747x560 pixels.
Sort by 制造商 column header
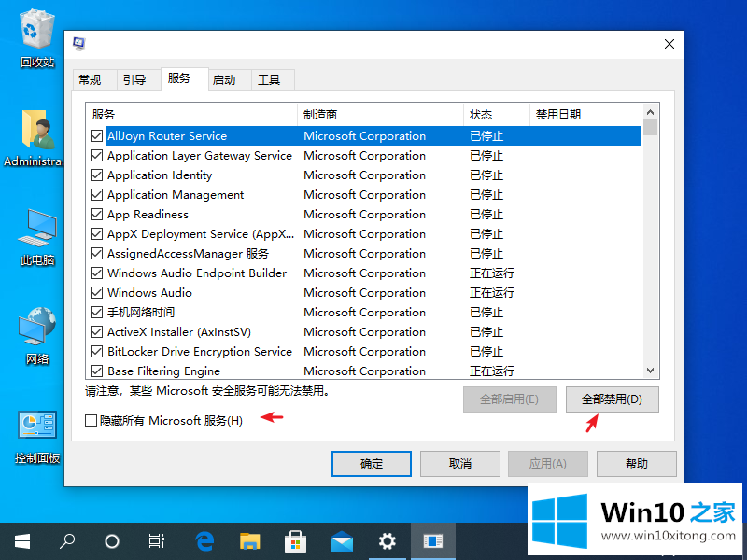380,114
